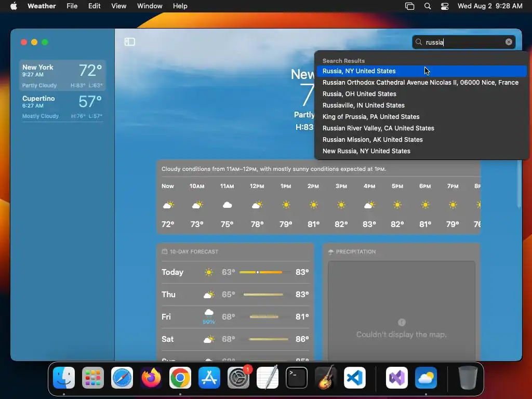Click the Sat partly cloudy forecast icon

coord(209,339)
